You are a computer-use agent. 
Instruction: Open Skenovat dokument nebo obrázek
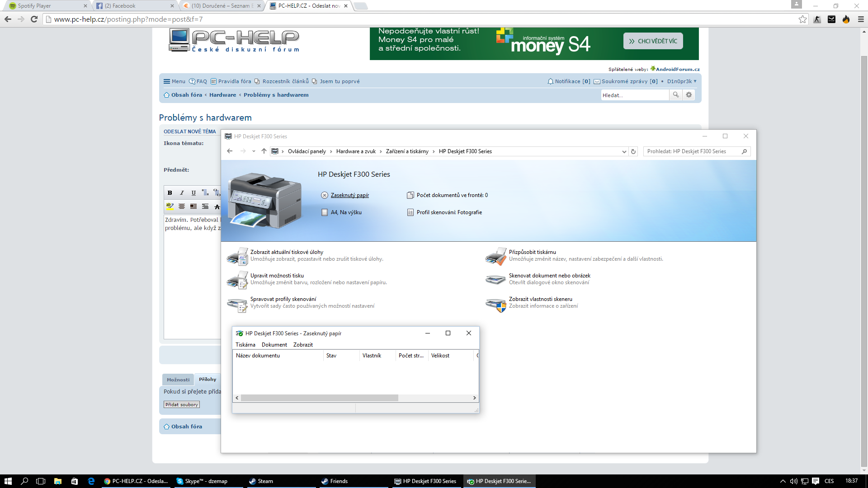[x=549, y=276]
